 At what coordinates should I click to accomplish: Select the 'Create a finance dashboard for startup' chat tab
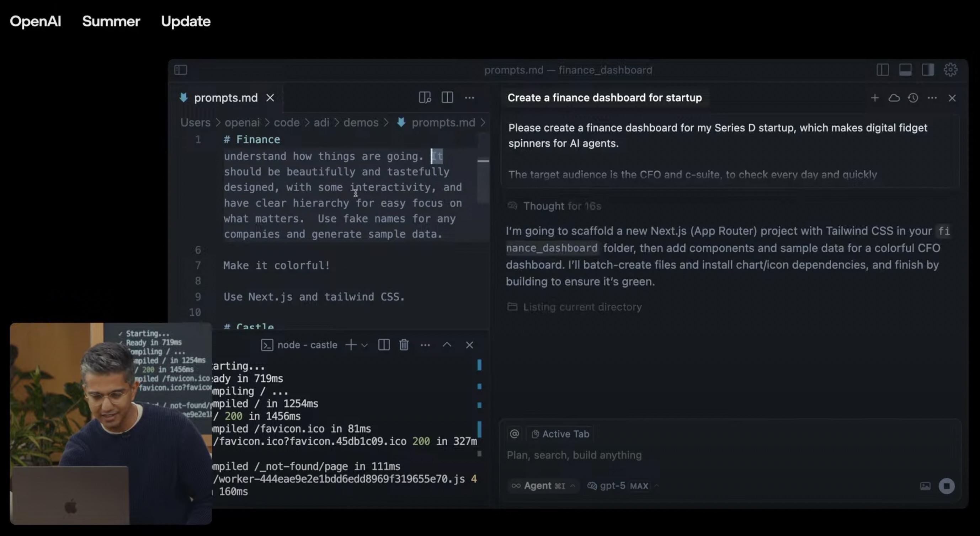[x=604, y=98]
